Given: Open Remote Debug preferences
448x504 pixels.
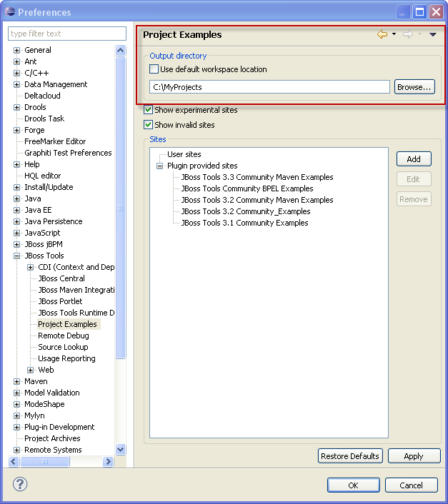Looking at the screenshot, I should (64, 336).
